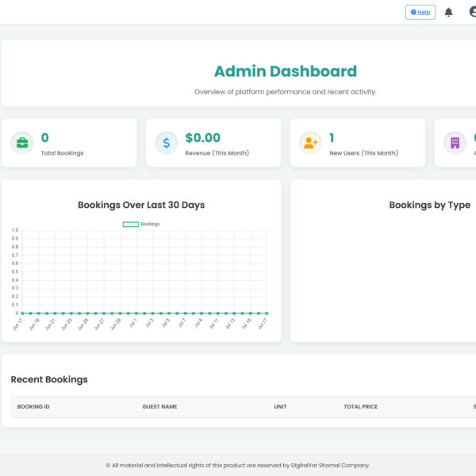Click the 1.0 y-axis label
Viewport: 476px width, 476px height.
[15, 230]
